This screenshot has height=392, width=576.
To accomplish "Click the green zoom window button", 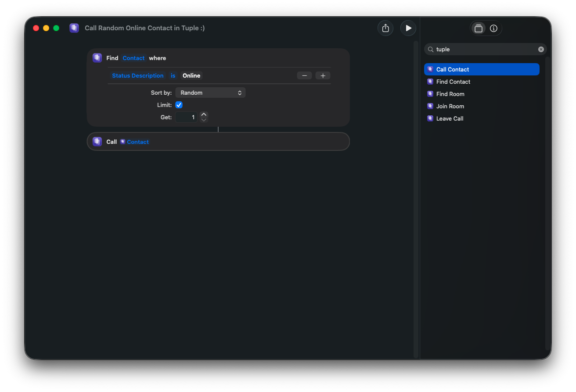I will tap(56, 28).
